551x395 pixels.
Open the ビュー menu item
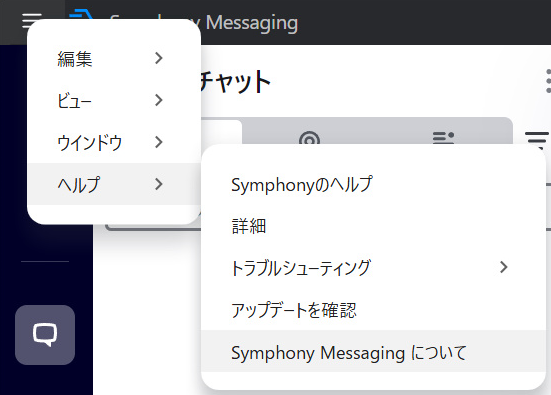(x=114, y=101)
